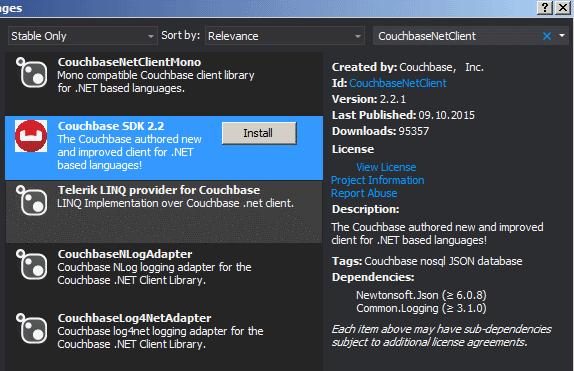This screenshot has width=574, height=371.
Task: Click the Telerik LINQ provider package icon
Action: 31,200
